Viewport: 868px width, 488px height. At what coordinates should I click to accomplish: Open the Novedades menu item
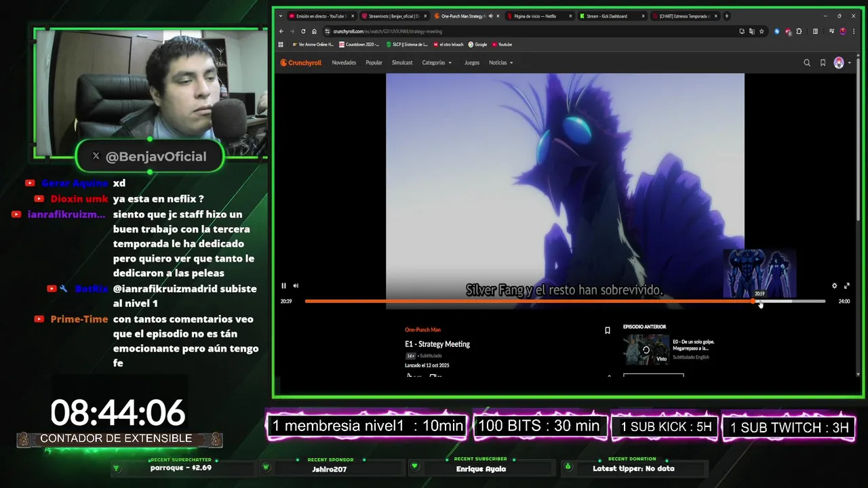(344, 62)
